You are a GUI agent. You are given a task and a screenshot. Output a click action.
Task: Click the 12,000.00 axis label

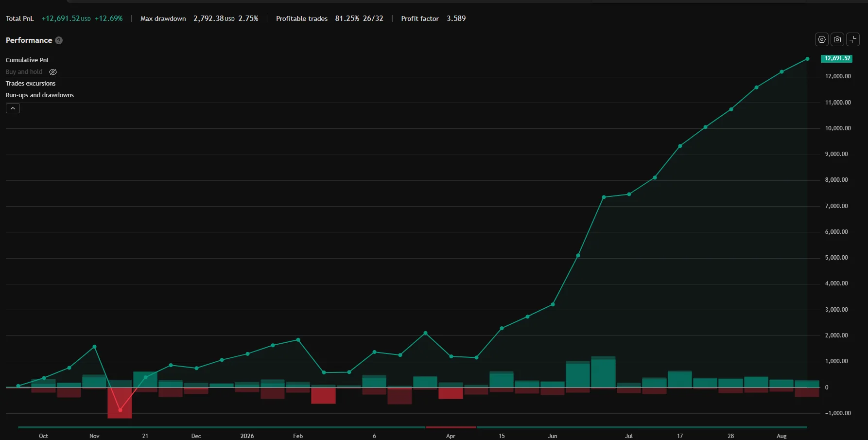click(838, 76)
